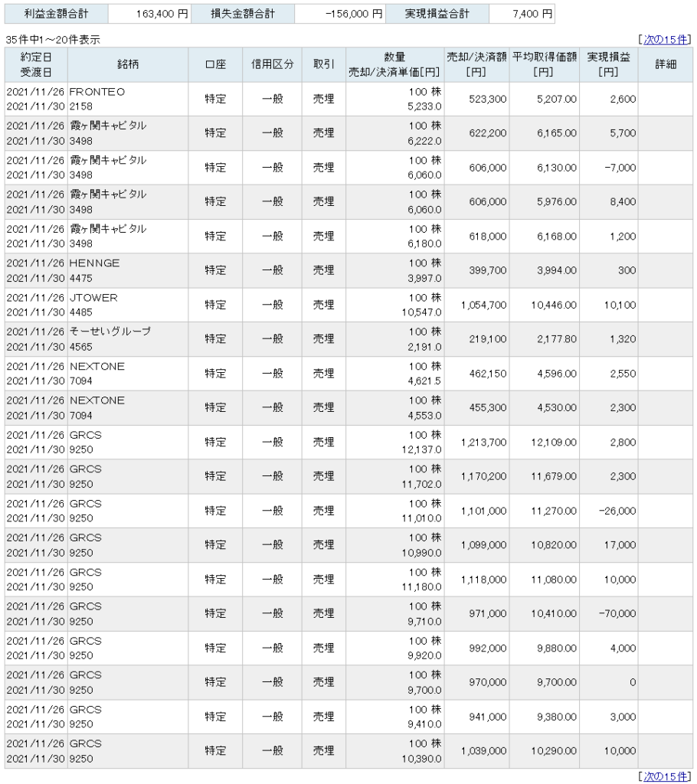The image size is (697, 784).
Task: Select the HENNGE stock name
Action: coord(94,263)
